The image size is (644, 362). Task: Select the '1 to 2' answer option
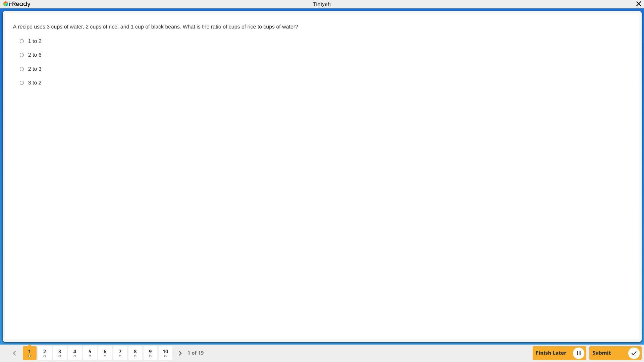22,41
